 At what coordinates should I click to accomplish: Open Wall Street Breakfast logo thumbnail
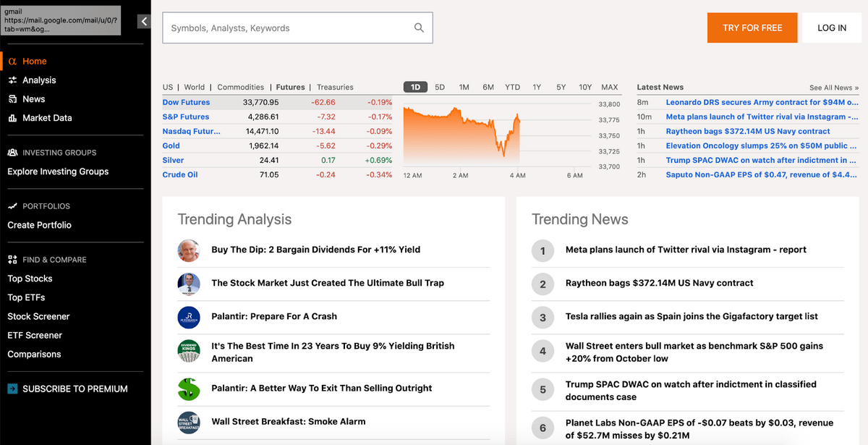[189, 423]
